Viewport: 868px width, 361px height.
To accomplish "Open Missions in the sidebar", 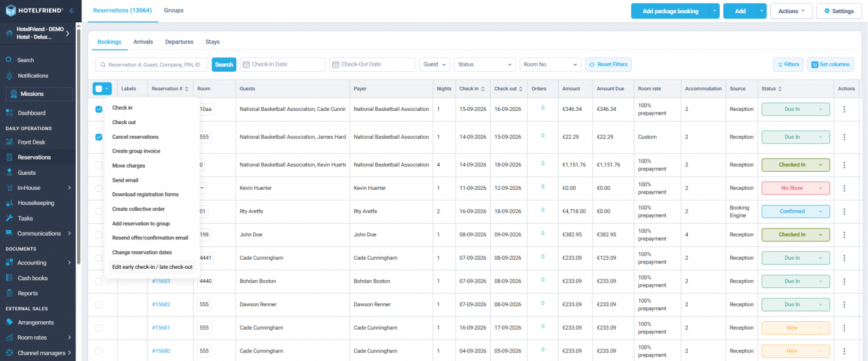I will click(39, 94).
